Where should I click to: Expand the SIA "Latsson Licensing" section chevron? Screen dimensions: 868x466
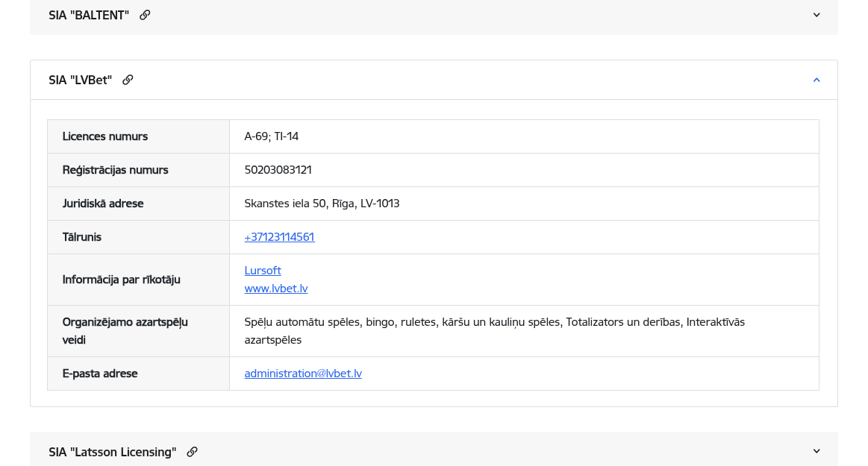click(x=817, y=451)
